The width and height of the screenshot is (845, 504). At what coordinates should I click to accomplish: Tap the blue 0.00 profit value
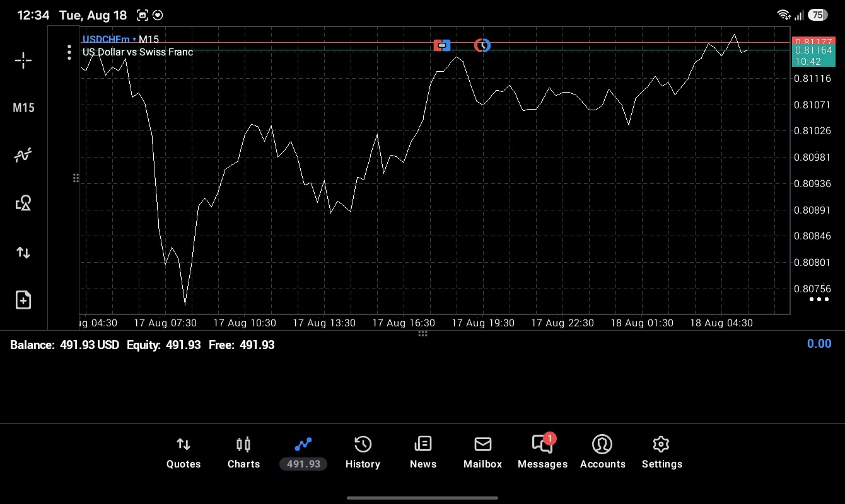819,343
